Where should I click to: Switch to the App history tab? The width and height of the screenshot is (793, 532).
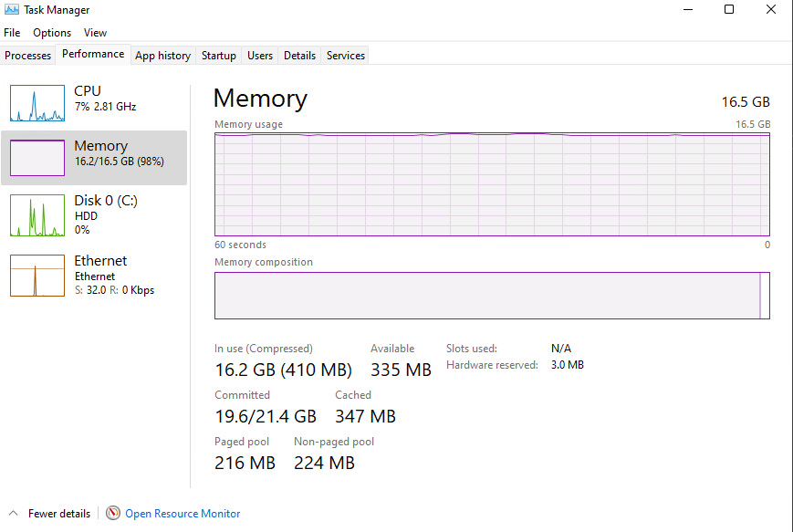(162, 55)
